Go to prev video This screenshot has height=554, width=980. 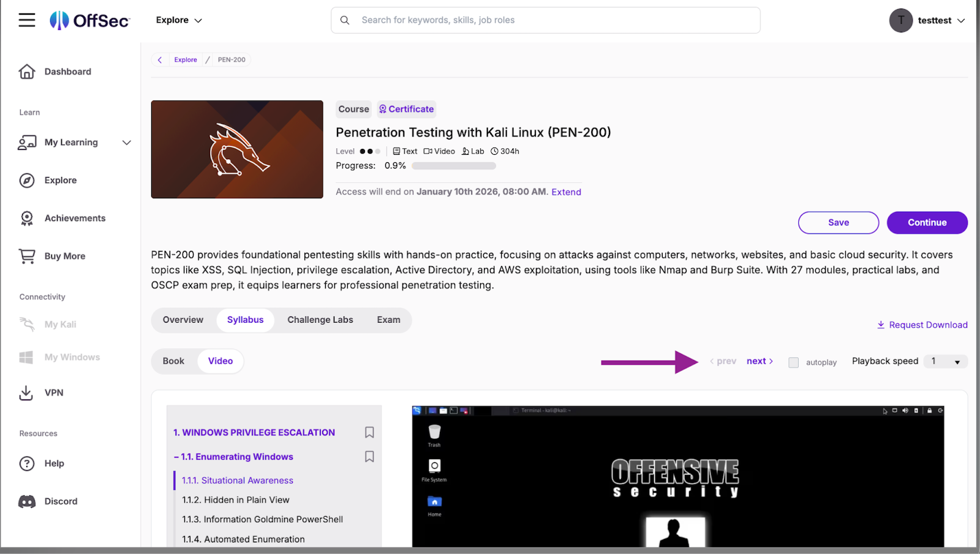(723, 361)
